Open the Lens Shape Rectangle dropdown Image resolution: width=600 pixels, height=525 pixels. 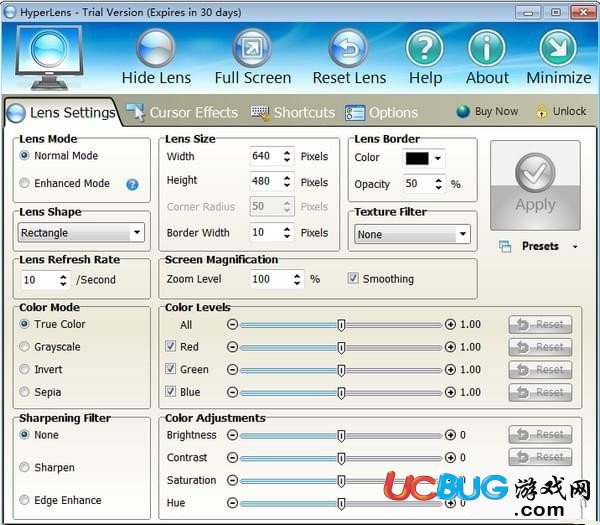[81, 232]
